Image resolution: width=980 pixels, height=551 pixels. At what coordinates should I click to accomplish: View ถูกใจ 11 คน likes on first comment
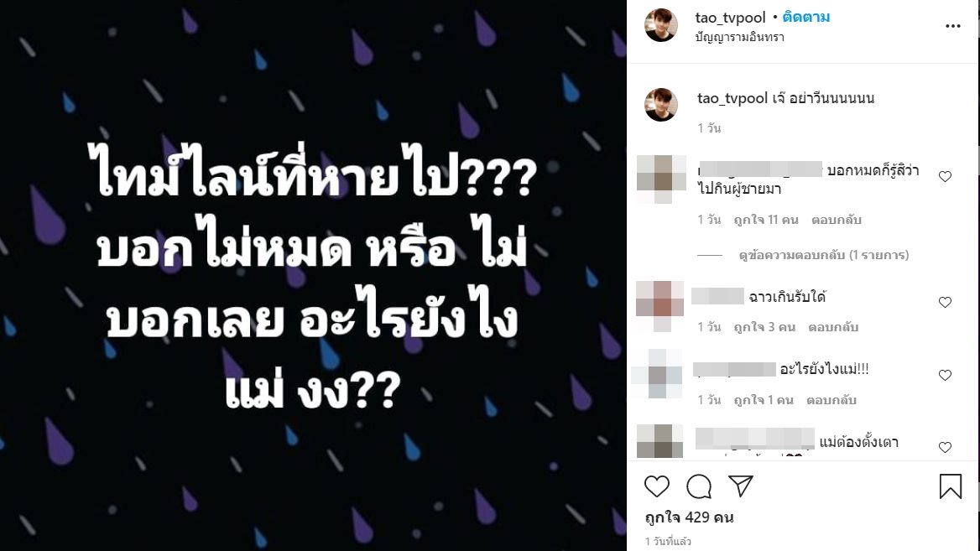click(766, 220)
